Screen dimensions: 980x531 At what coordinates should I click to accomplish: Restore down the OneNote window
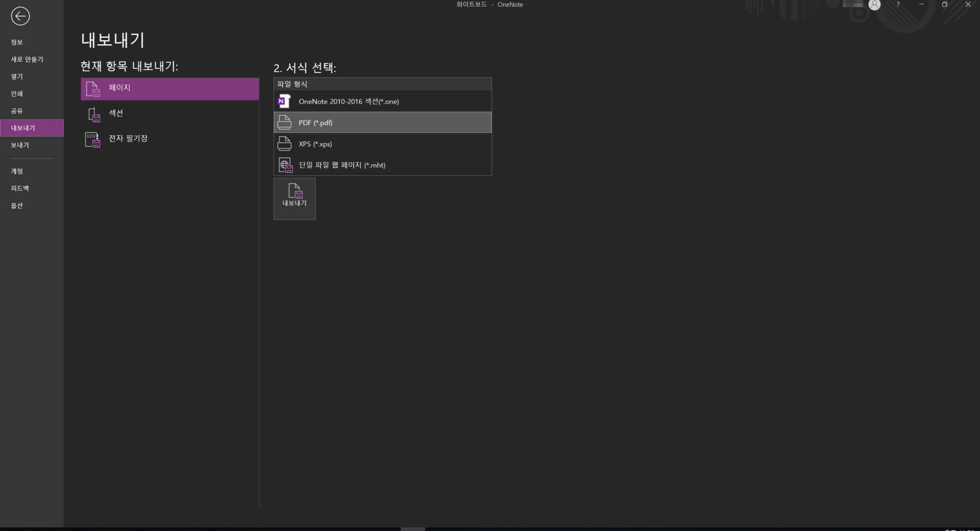coord(945,5)
